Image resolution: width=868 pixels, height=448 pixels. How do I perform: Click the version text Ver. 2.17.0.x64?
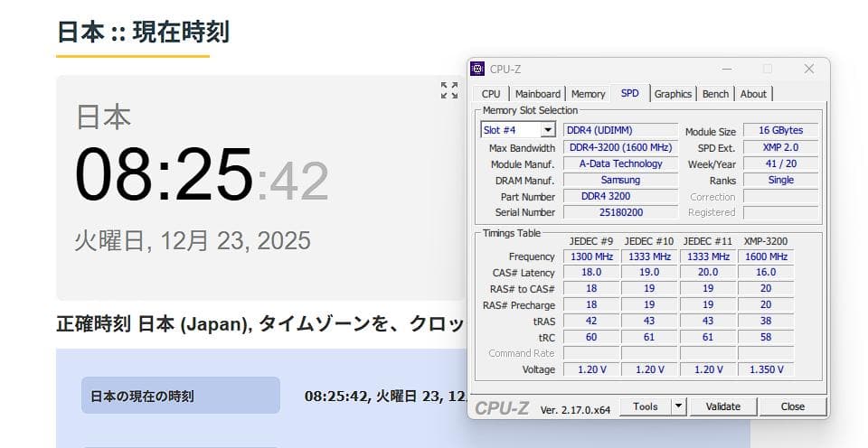(x=575, y=410)
